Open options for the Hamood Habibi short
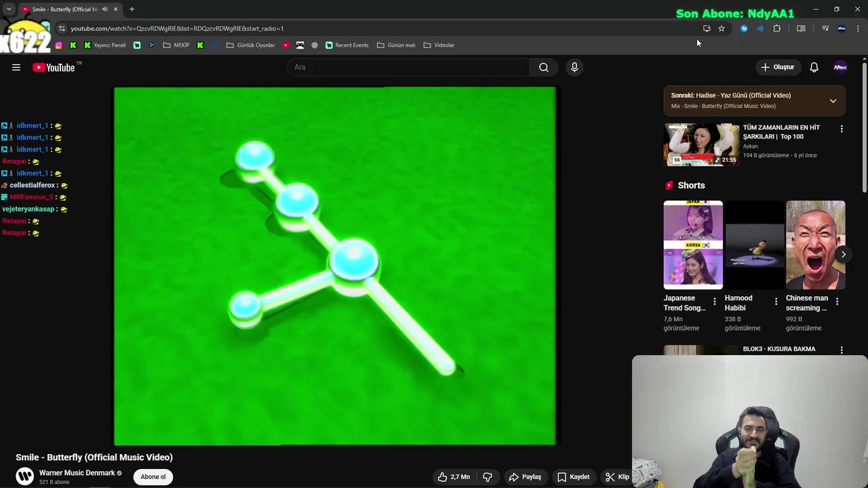Viewport: 868px width, 488px height. click(776, 302)
